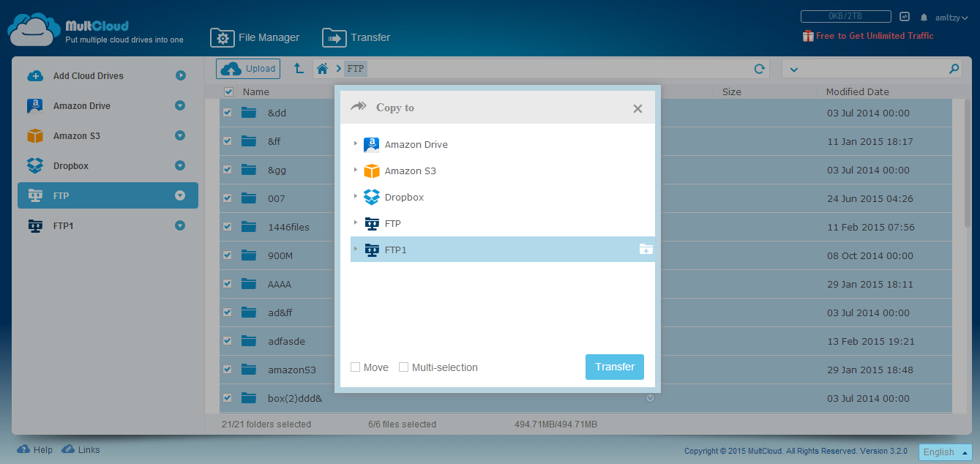Click the Transfer arrow icon
The height and width of the screenshot is (464, 980).
tap(334, 37)
